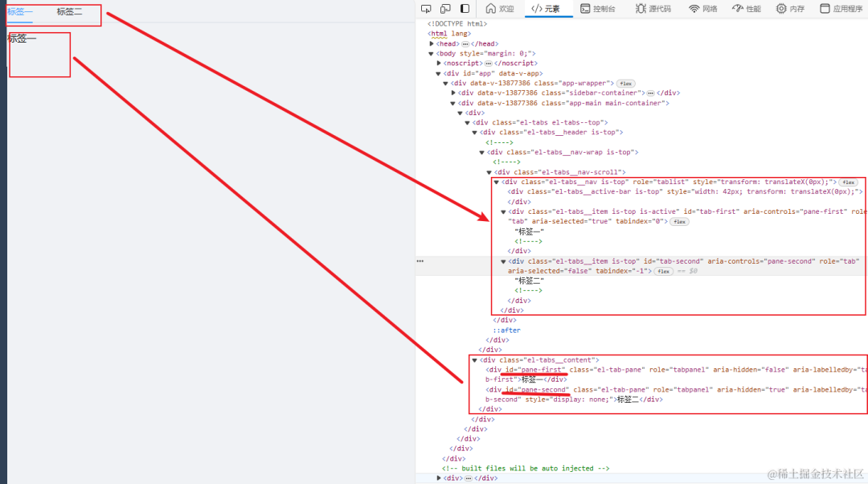The height and width of the screenshot is (484, 868).
Task: Select the 标签二 tab on the web page
Action: coord(69,11)
